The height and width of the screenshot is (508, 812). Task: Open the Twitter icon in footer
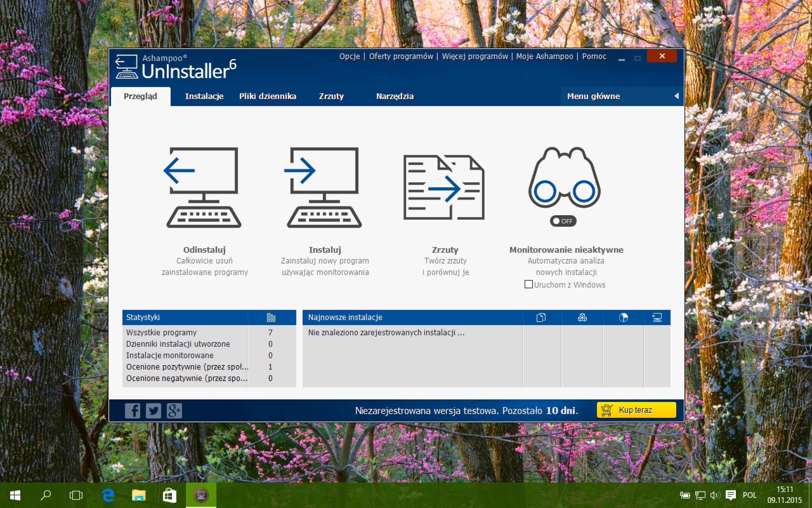click(x=153, y=411)
